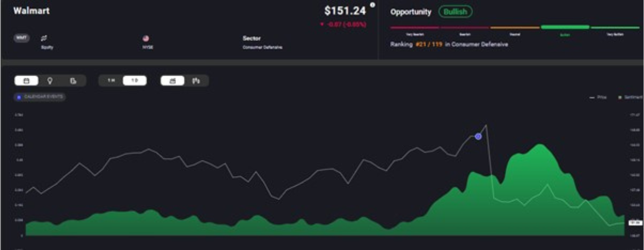
Task: Select the Very Bearish gauge segment
Action: pyautogui.click(x=415, y=27)
